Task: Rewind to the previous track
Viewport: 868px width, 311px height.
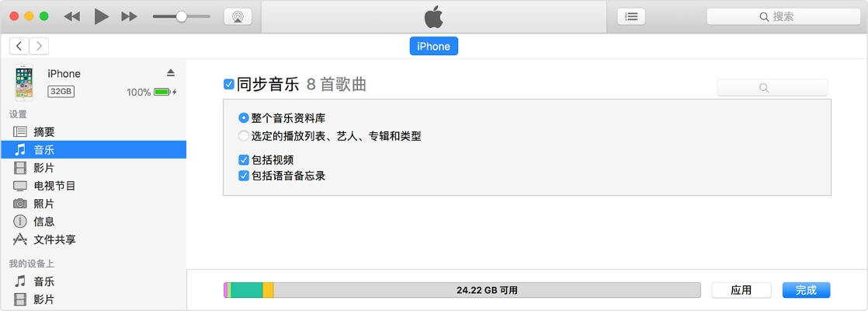Action: coord(72,16)
